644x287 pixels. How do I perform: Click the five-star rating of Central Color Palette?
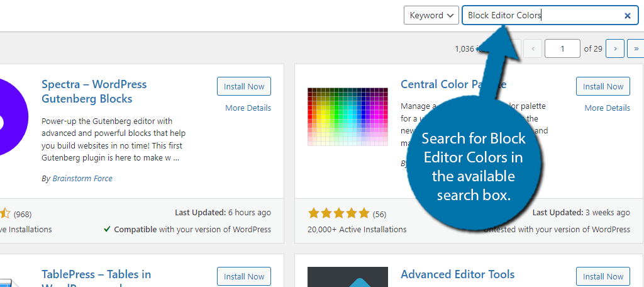click(339, 213)
